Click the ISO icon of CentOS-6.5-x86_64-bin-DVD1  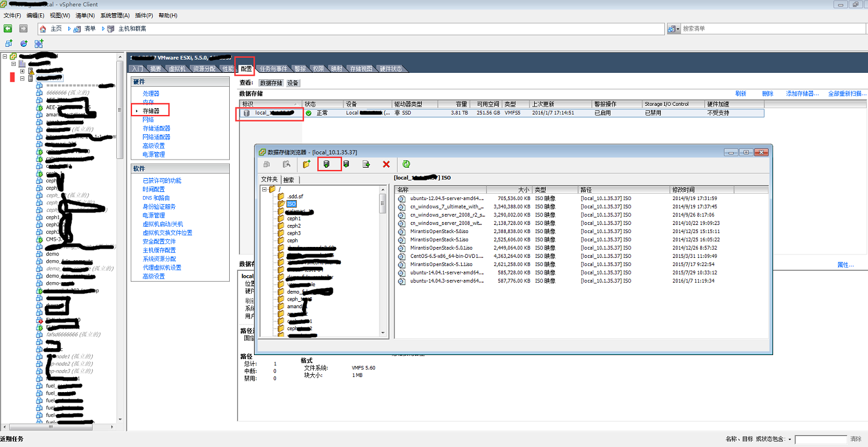[402, 256]
